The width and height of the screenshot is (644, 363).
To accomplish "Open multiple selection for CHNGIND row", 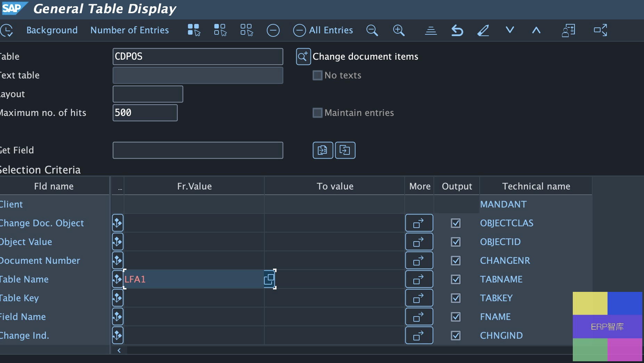I will [x=419, y=335].
